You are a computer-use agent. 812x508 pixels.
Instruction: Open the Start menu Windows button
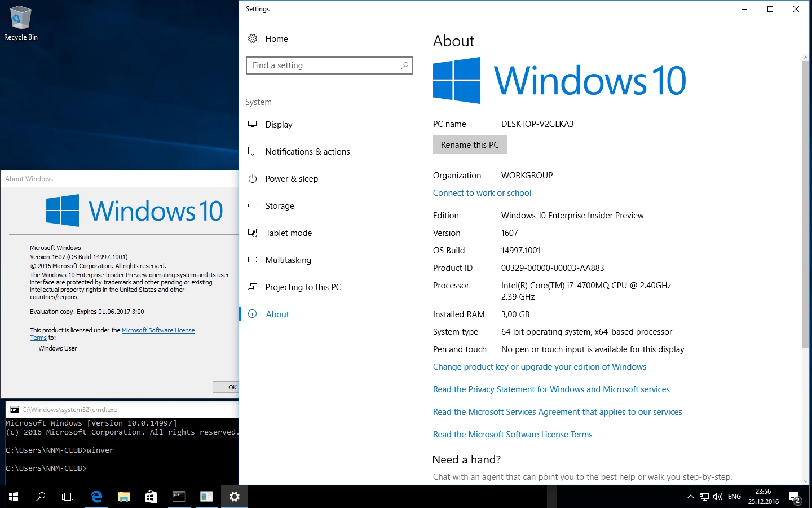(14, 497)
